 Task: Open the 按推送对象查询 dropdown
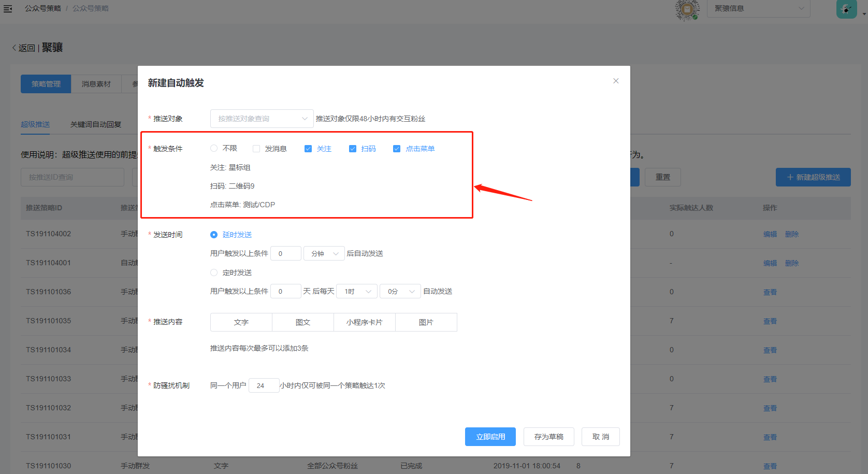click(262, 119)
